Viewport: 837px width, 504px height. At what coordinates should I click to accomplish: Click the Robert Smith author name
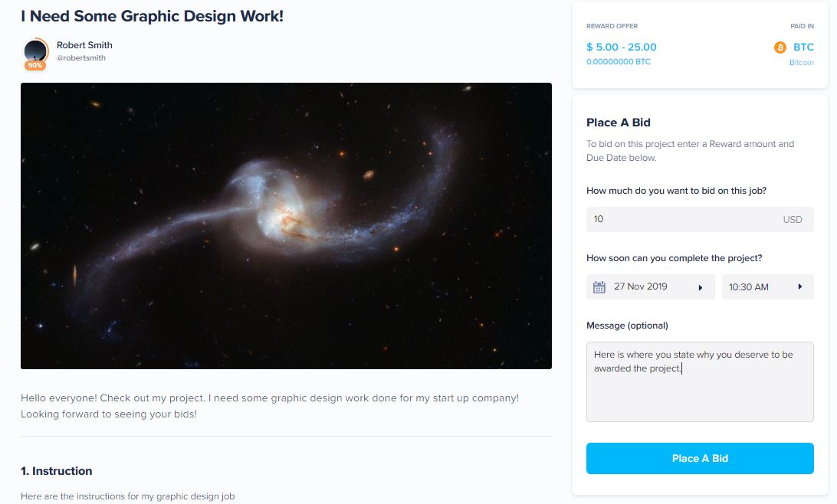coord(84,45)
